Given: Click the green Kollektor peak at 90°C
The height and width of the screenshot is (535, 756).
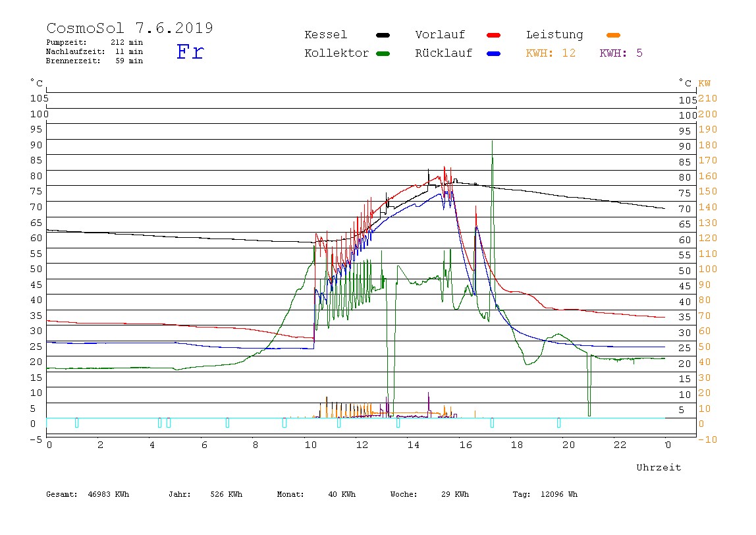Looking at the screenshot, I should click(x=493, y=142).
